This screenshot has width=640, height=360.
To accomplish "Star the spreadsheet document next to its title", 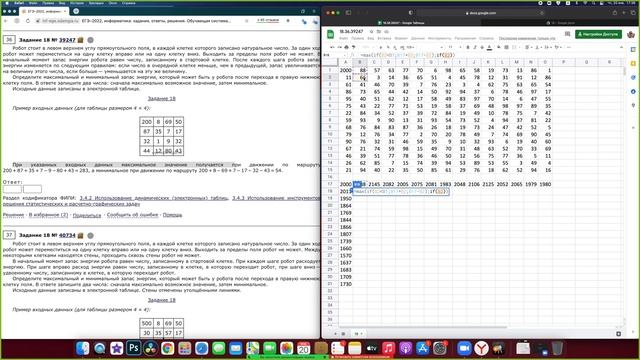I will 371,31.
